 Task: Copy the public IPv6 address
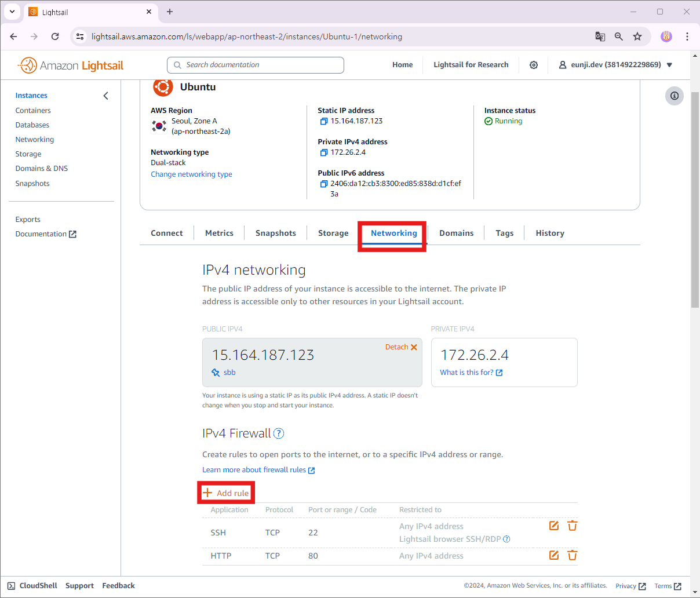pyautogui.click(x=324, y=184)
